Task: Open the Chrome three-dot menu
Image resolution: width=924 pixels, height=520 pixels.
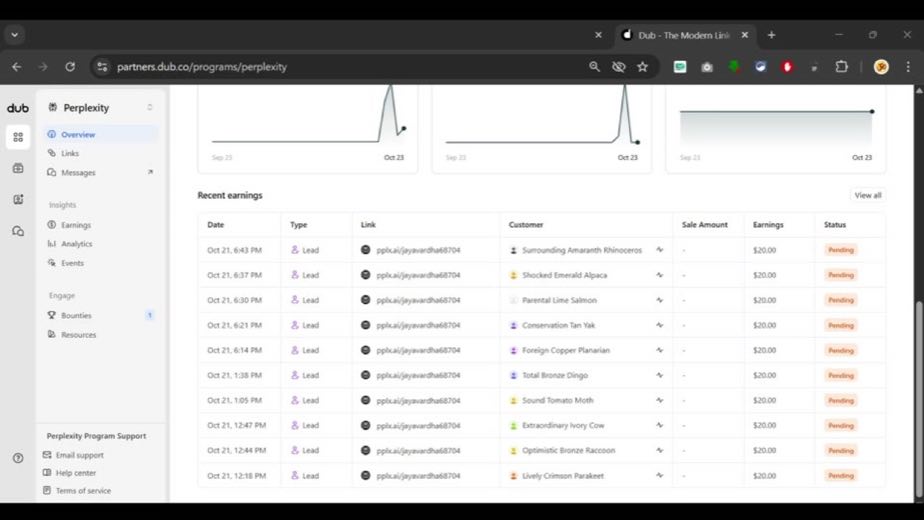Action: (x=908, y=67)
